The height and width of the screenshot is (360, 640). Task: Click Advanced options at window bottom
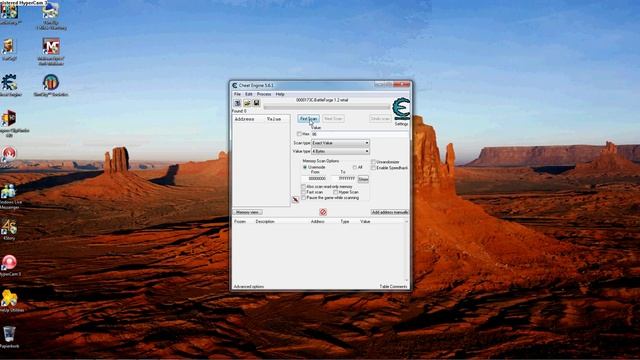(x=249, y=287)
